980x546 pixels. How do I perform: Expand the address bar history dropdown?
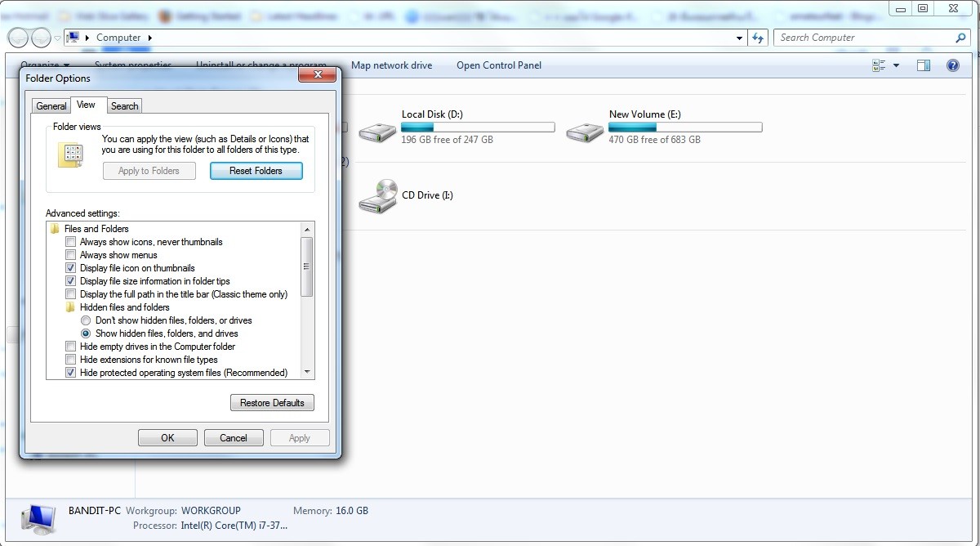[740, 38]
